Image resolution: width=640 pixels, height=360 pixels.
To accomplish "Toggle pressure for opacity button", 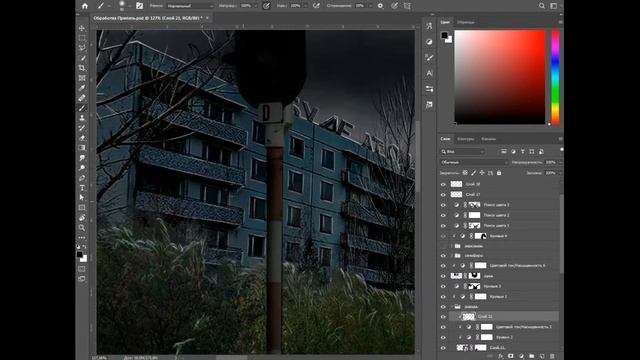I will (266, 6).
